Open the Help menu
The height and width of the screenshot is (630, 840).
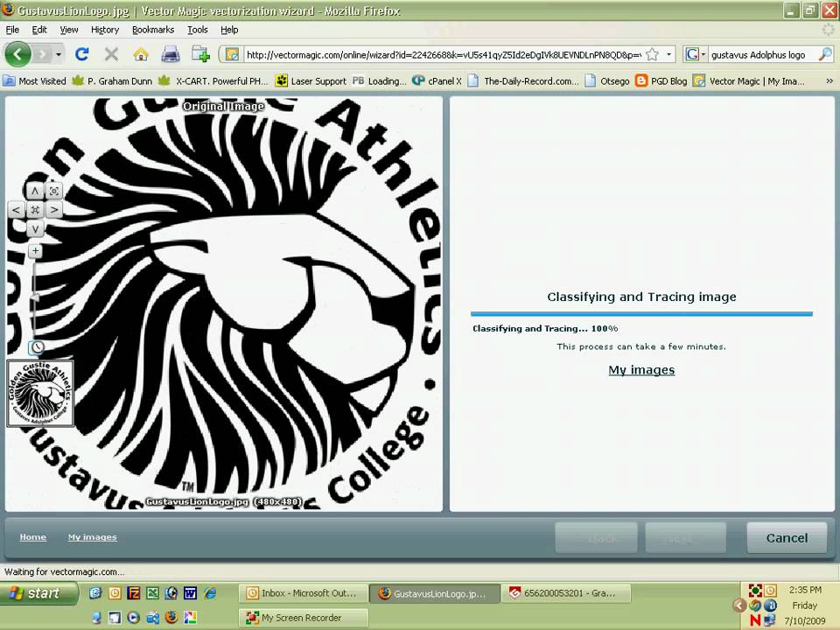coord(229,30)
